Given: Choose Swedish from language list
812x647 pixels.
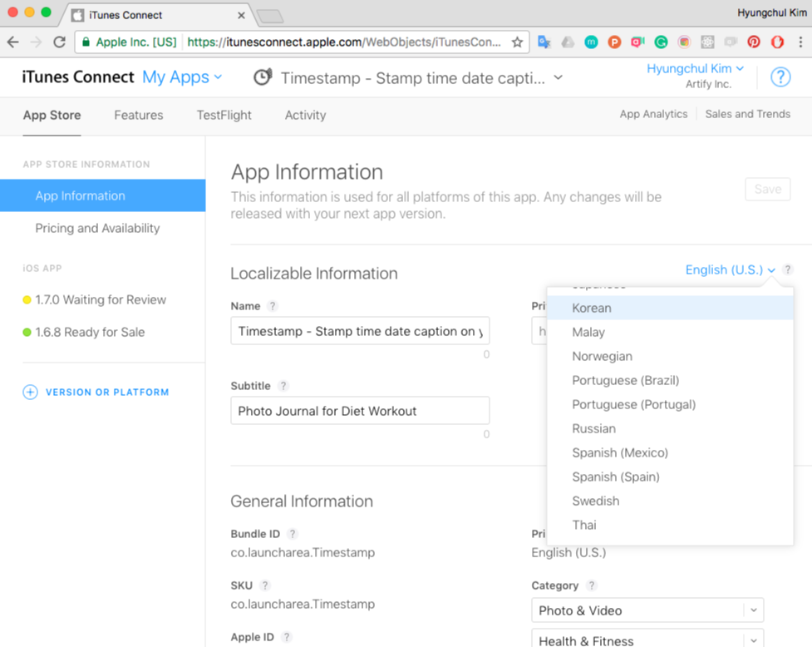Looking at the screenshot, I should pos(670,501).
